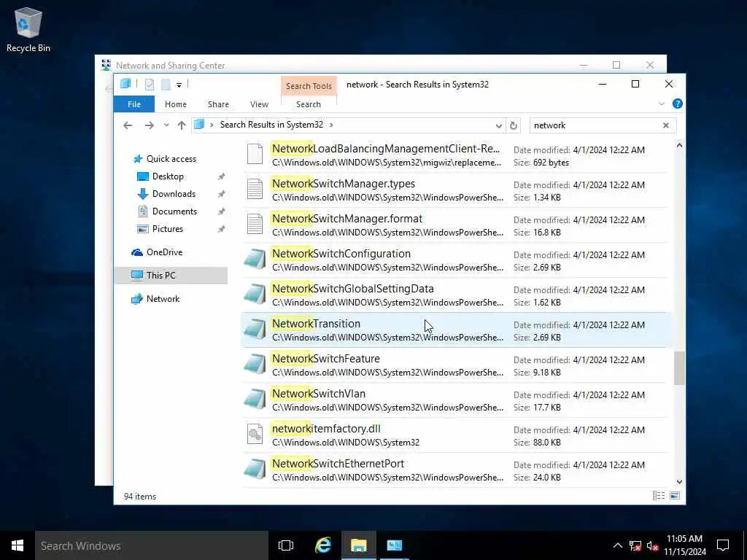The image size is (747, 560).
Task: Click the pin icon next to Documents
Action: (x=221, y=212)
